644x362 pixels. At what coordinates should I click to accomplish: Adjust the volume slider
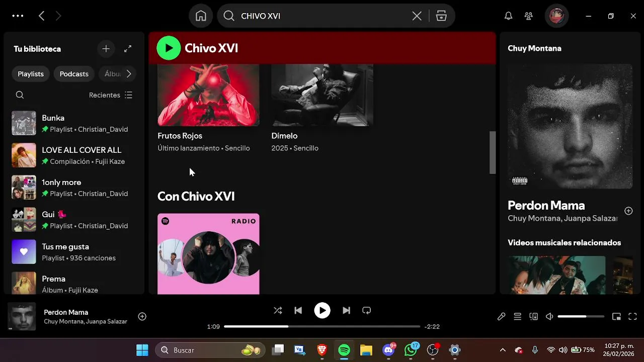[581, 316]
